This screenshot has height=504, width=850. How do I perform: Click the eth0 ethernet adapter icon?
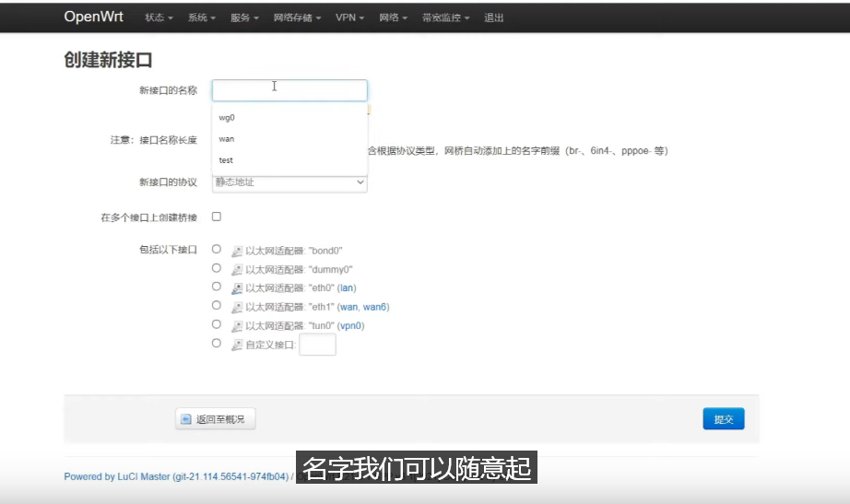tap(237, 288)
